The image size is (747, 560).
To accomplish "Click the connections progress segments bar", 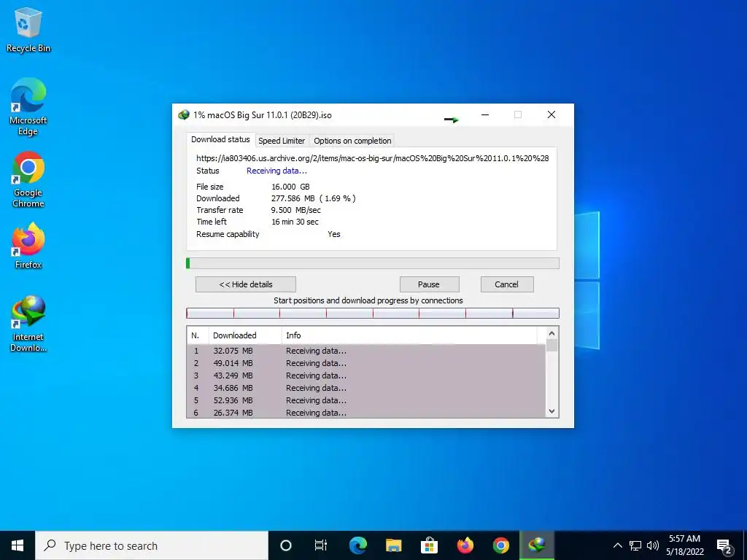I will coord(373,313).
